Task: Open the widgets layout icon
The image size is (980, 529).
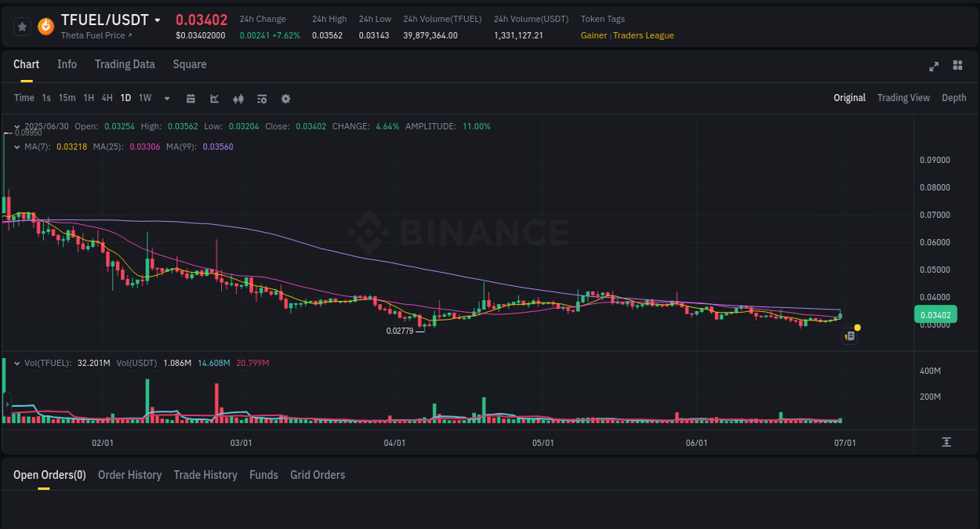Action: coord(957,67)
